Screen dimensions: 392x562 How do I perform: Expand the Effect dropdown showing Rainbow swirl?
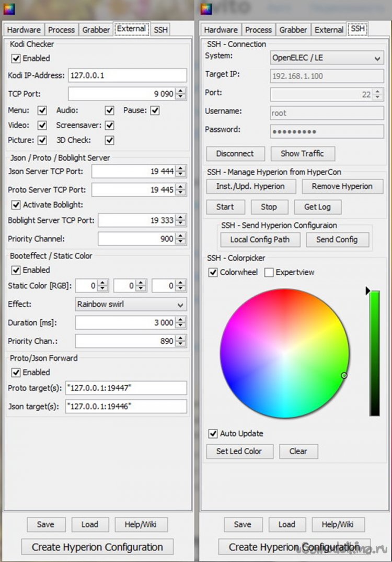[x=131, y=305]
